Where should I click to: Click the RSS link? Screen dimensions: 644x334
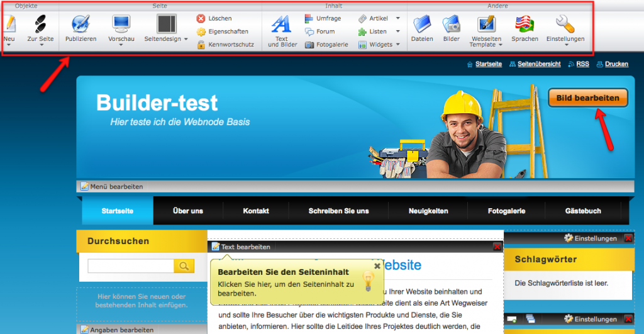pyautogui.click(x=582, y=64)
